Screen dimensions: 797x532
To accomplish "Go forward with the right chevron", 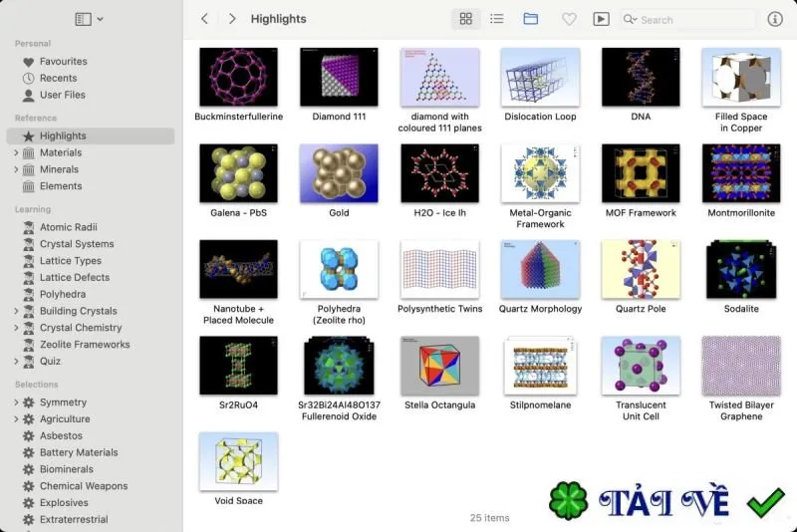I will tap(232, 19).
